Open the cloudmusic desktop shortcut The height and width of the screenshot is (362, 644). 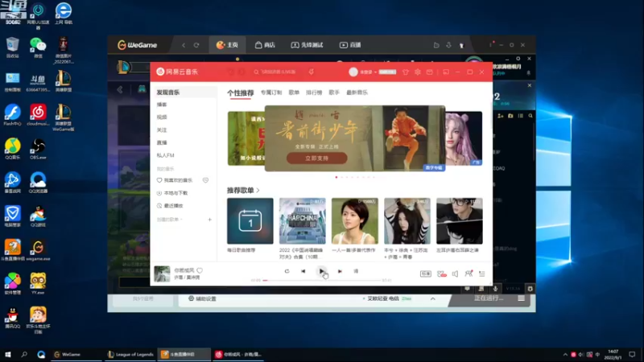point(38,115)
